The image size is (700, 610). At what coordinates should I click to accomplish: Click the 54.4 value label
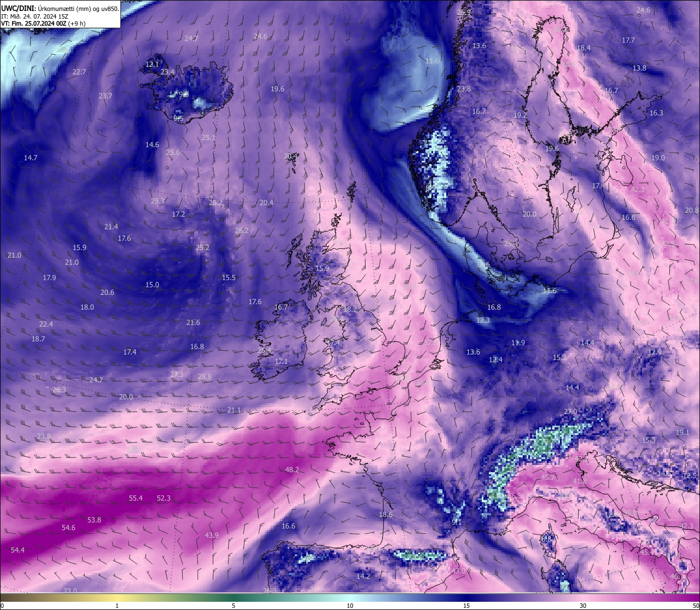[x=17, y=550]
